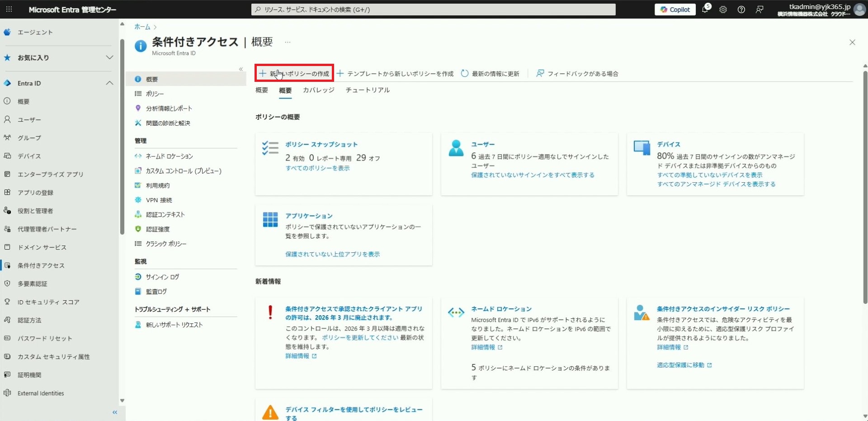Select ネームド ロケーション in the menu
The height and width of the screenshot is (421, 868).
pos(169,156)
